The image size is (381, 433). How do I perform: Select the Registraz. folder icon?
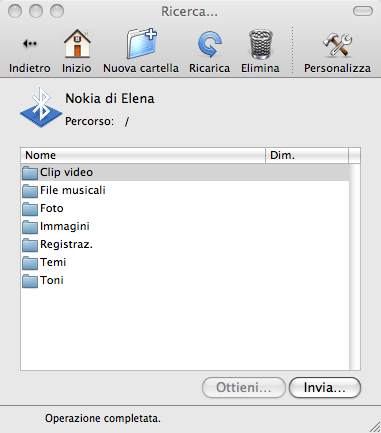(30, 245)
